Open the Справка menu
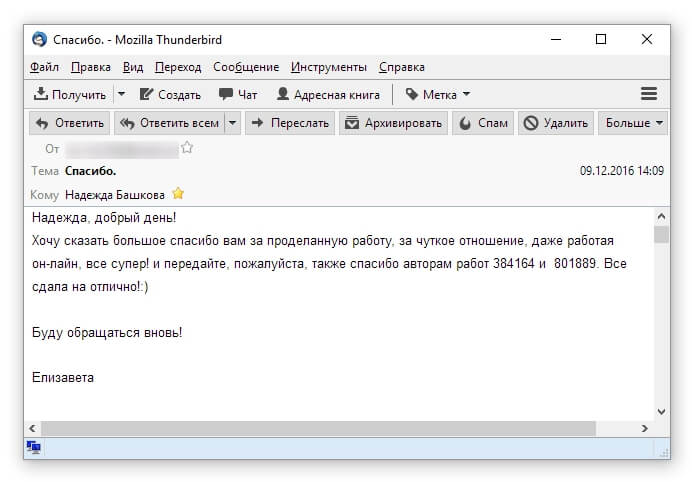Screen dimensions: 692x482 point(402,67)
